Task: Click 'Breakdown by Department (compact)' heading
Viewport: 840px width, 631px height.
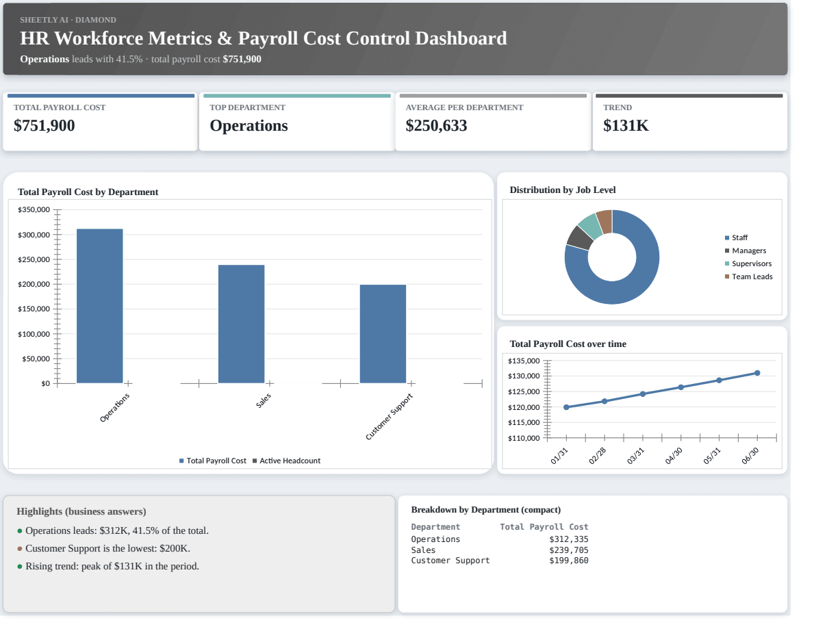Action: 486,510
